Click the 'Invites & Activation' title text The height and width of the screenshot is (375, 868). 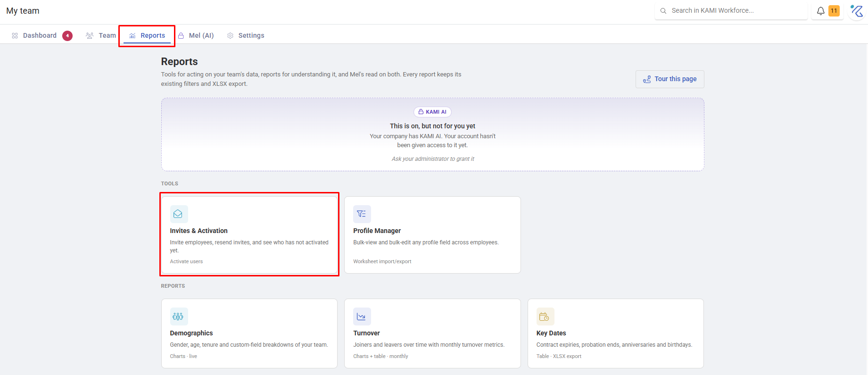(x=198, y=231)
